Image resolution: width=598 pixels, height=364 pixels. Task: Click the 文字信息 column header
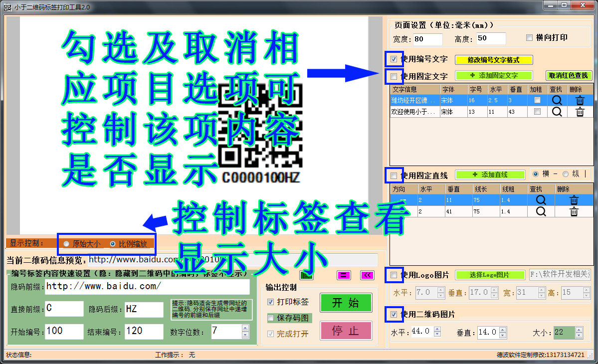[x=415, y=89]
